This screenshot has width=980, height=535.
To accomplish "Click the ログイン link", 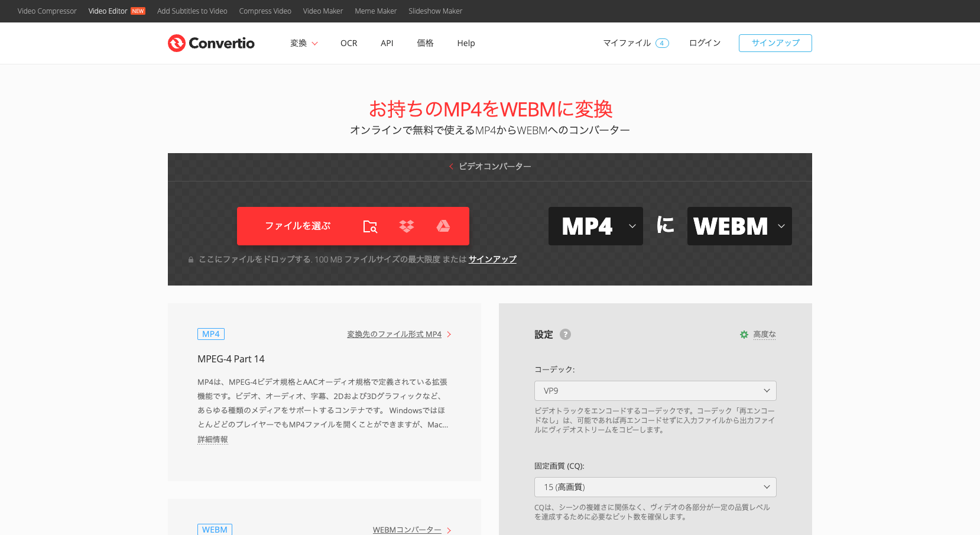I will click(x=705, y=43).
